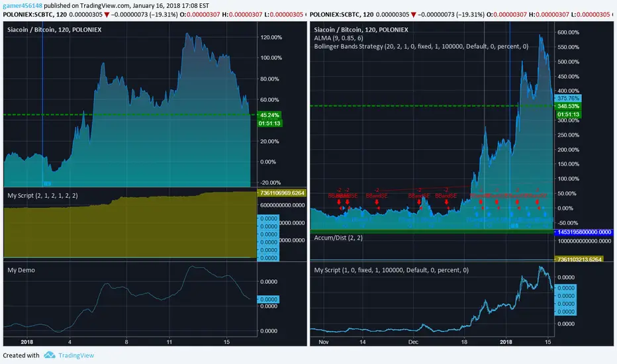
Task: Click the red down arrow in left header
Action: (x=106, y=15)
